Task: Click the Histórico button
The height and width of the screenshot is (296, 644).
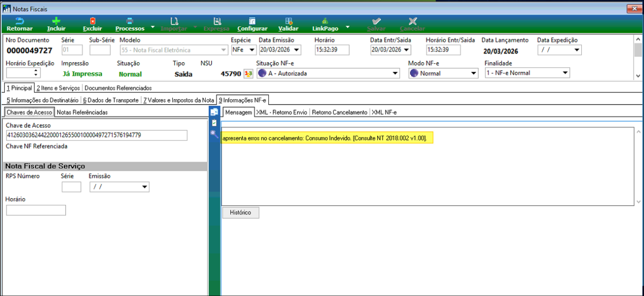Action: tap(240, 213)
